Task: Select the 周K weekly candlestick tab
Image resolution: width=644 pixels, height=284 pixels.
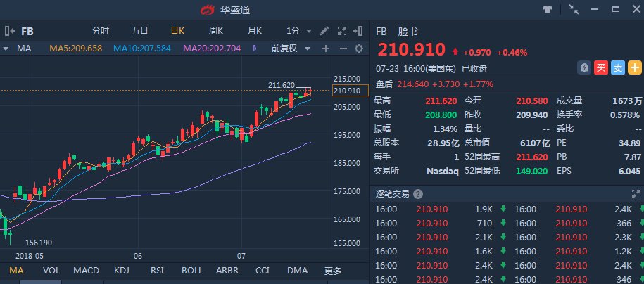Action: click(215, 31)
